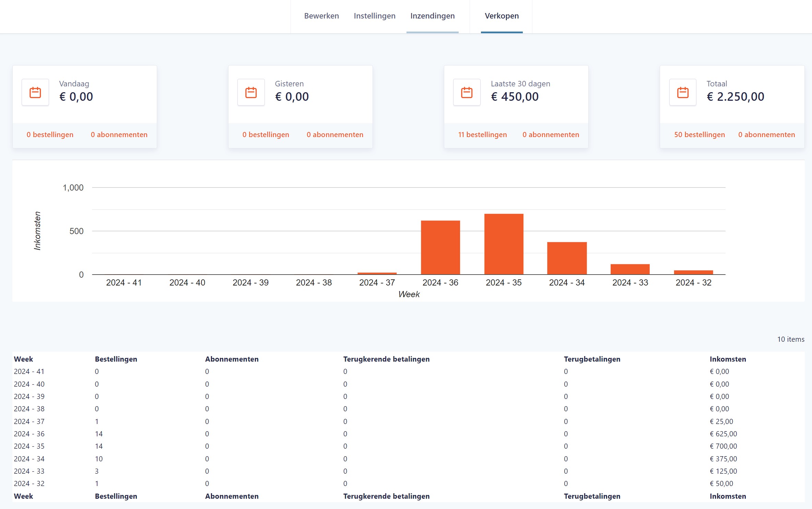812x509 pixels.
Task: Click the top 'Abonnementen' column header
Action: (232, 359)
